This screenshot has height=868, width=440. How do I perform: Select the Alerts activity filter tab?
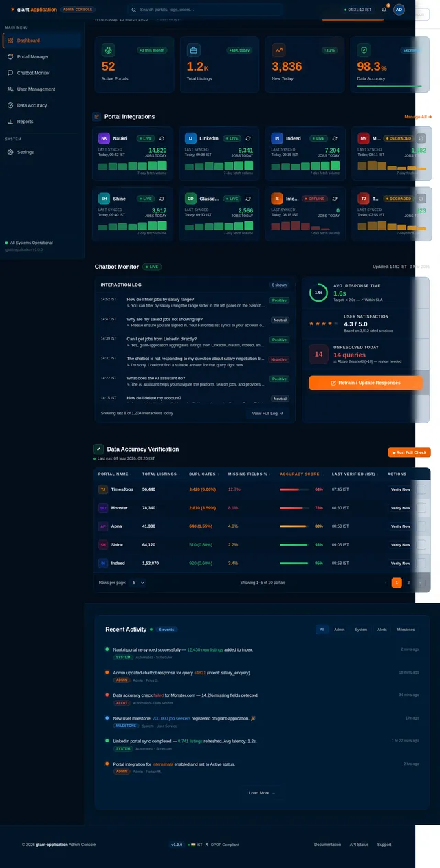382,630
